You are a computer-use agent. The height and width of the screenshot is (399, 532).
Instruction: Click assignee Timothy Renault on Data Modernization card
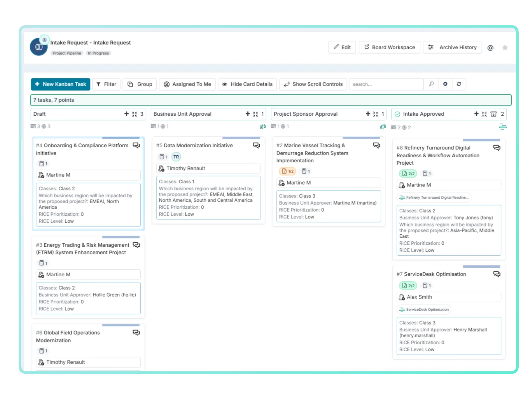pos(208,169)
